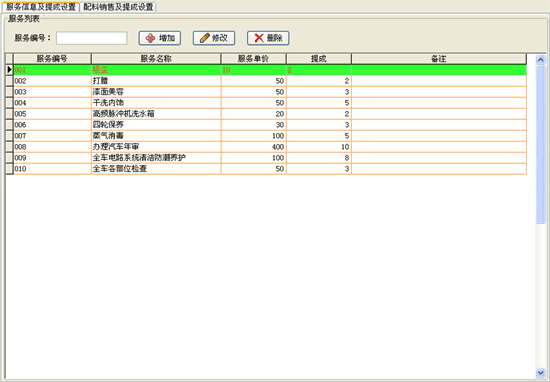Select service number 003 cell

tap(52, 92)
